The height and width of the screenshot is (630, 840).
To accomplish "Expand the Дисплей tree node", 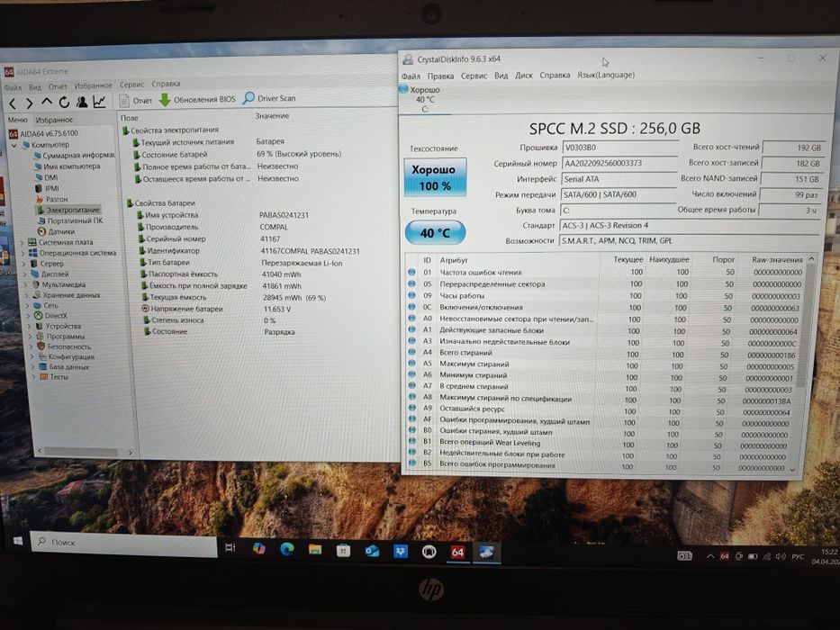I will [x=25, y=274].
